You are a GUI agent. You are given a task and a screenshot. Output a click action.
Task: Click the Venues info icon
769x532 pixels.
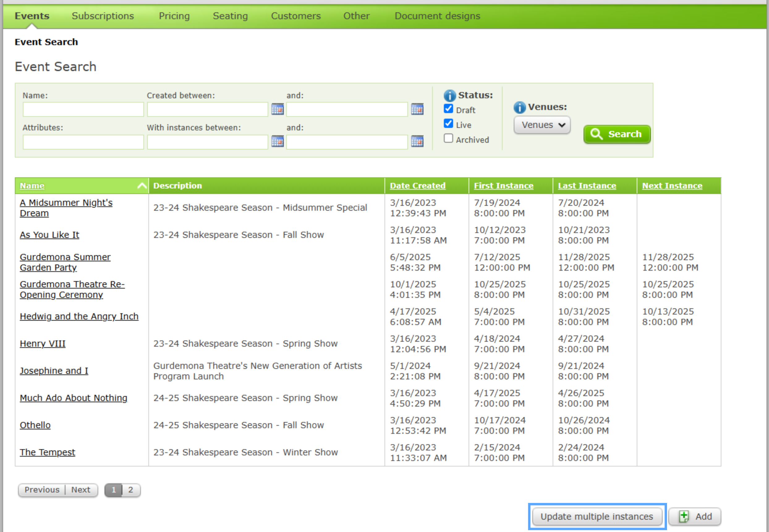(519, 107)
